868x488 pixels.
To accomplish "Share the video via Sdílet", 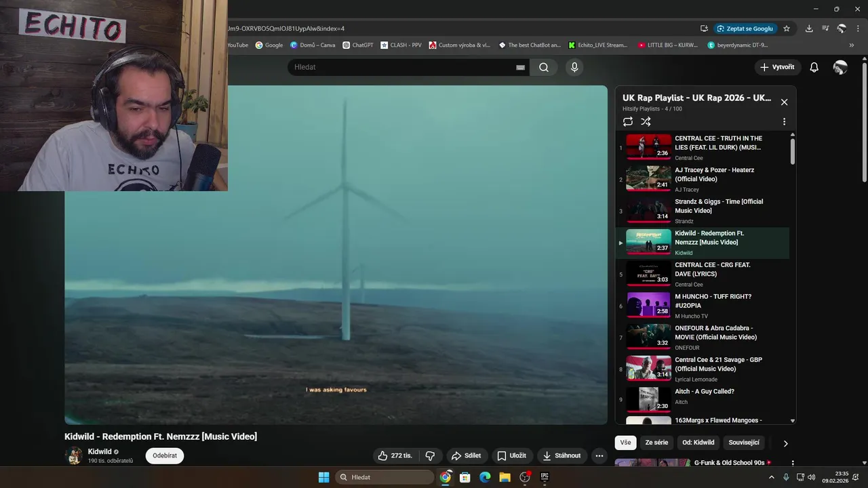I will click(467, 455).
